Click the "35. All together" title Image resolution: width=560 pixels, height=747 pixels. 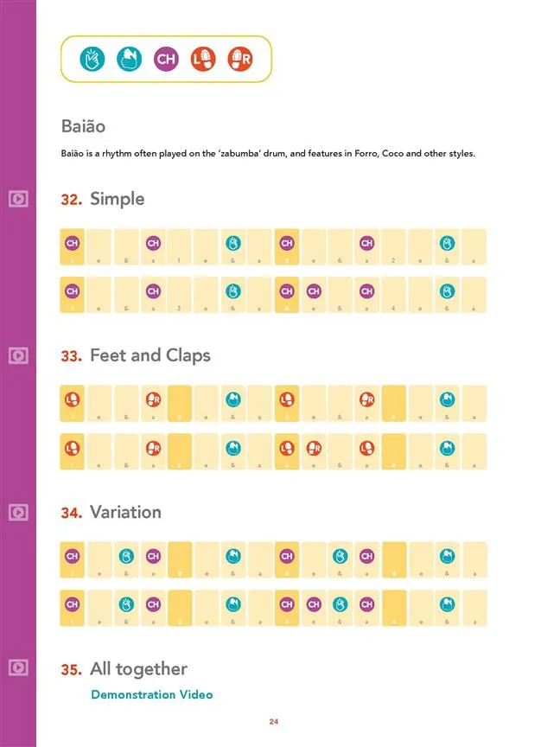click(x=124, y=668)
